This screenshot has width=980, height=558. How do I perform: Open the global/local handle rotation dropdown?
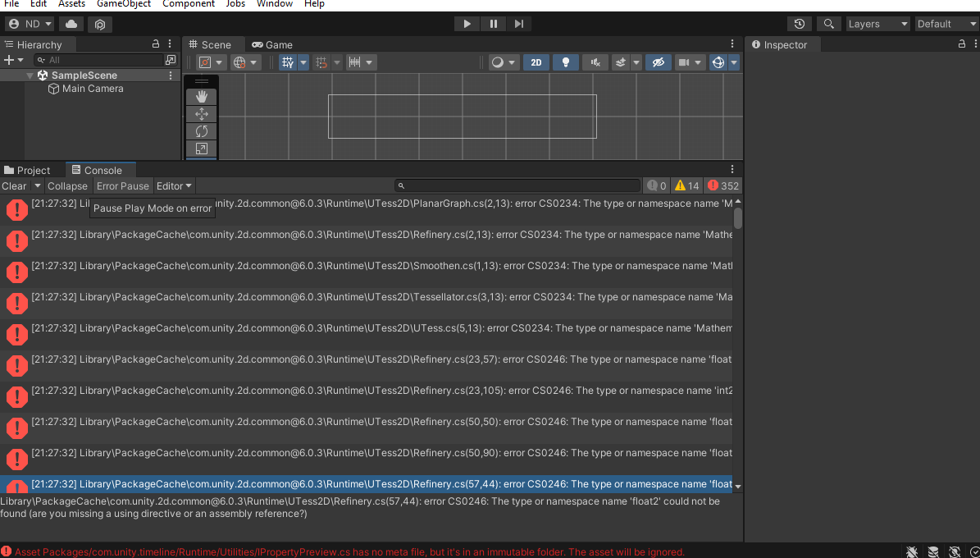pos(245,62)
